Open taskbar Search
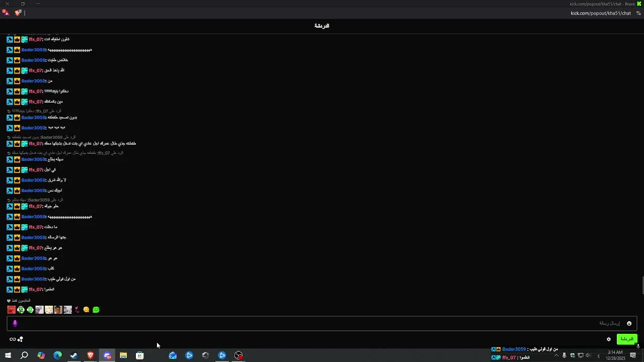The height and width of the screenshot is (362, 644). [x=24, y=355]
